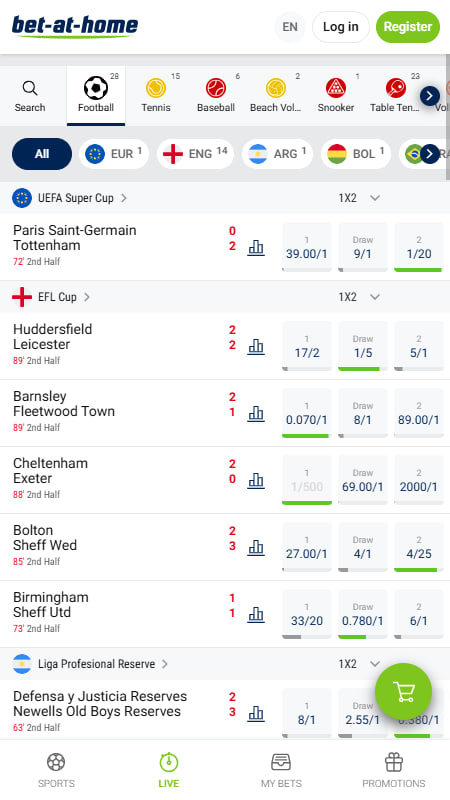The width and height of the screenshot is (450, 800).
Task: Open statistics for Paris Saint-Germain vs Tottenham
Action: [256, 248]
